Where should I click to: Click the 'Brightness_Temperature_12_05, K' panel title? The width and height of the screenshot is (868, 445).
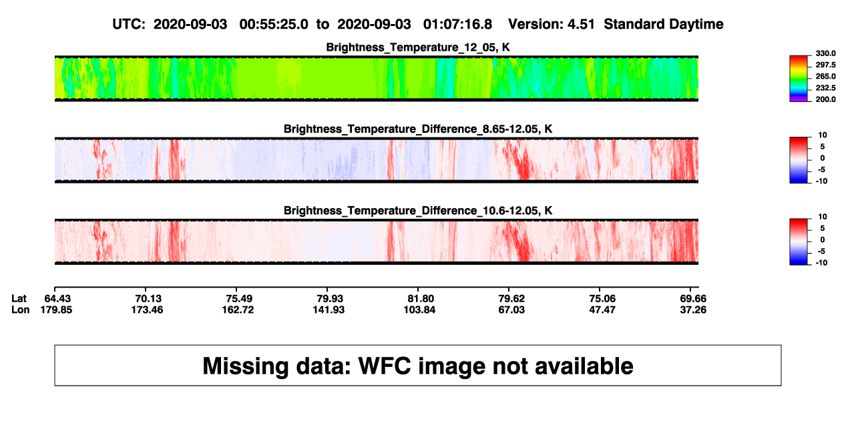(418, 47)
